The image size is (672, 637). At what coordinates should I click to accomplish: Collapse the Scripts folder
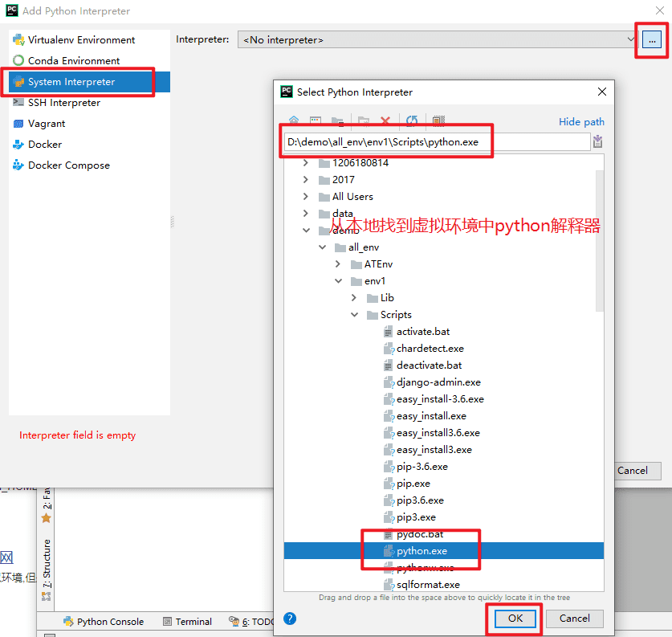(354, 315)
